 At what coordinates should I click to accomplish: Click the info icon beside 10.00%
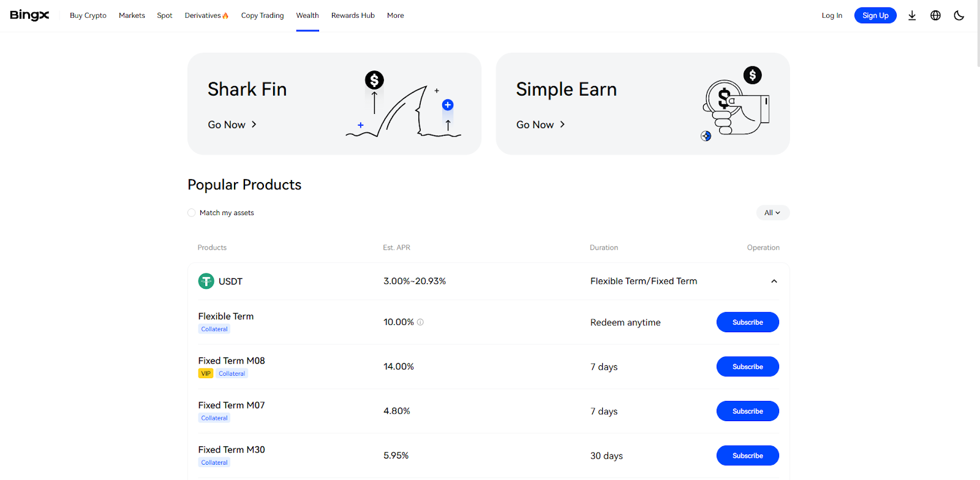(420, 322)
